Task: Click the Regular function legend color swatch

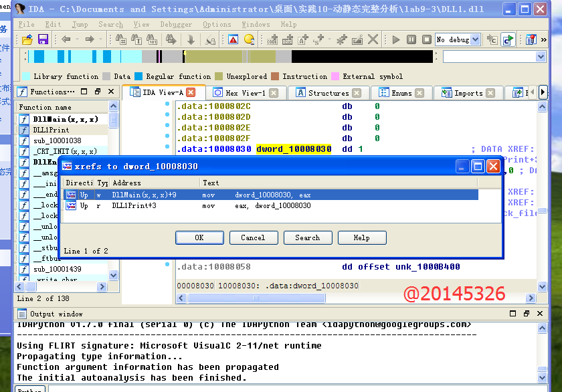Action: (x=139, y=76)
